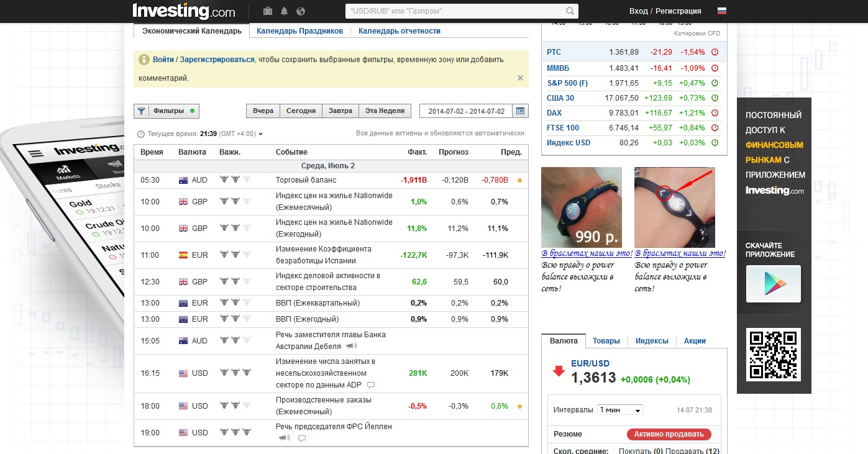Click the Australian flag in 05:30 row
The height and width of the screenshot is (454, 868).
(x=183, y=180)
